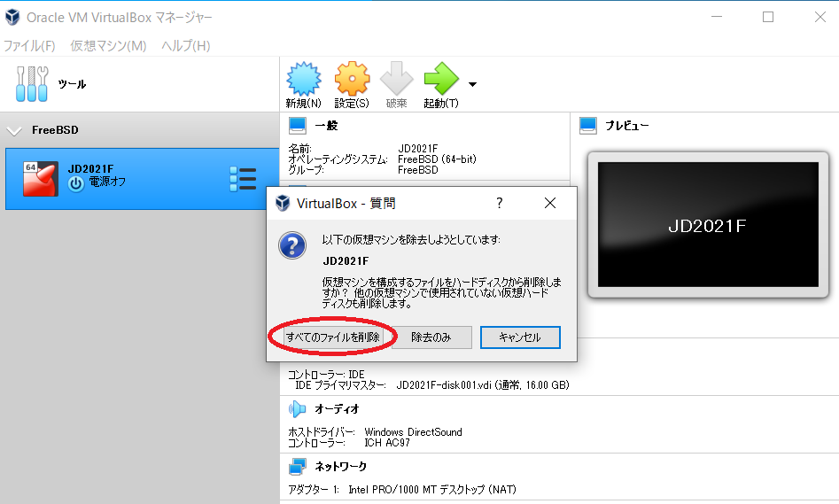
Task: Select the JD2021F virtual machine entry
Action: [x=133, y=178]
